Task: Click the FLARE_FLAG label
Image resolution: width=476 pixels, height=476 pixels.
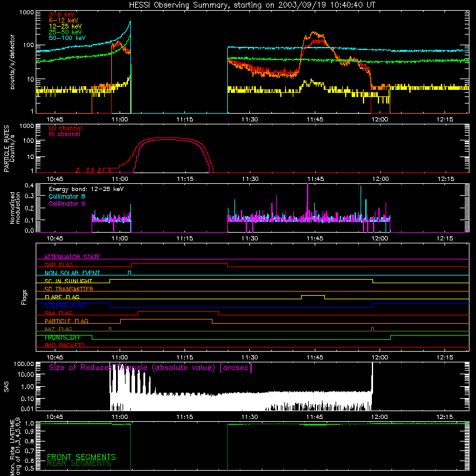Action: (62, 297)
